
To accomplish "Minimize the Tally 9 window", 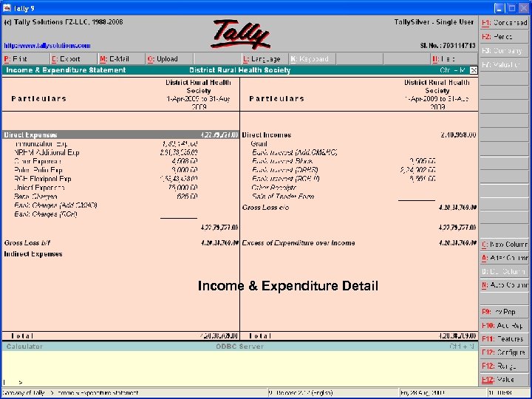I will click(x=499, y=8).
